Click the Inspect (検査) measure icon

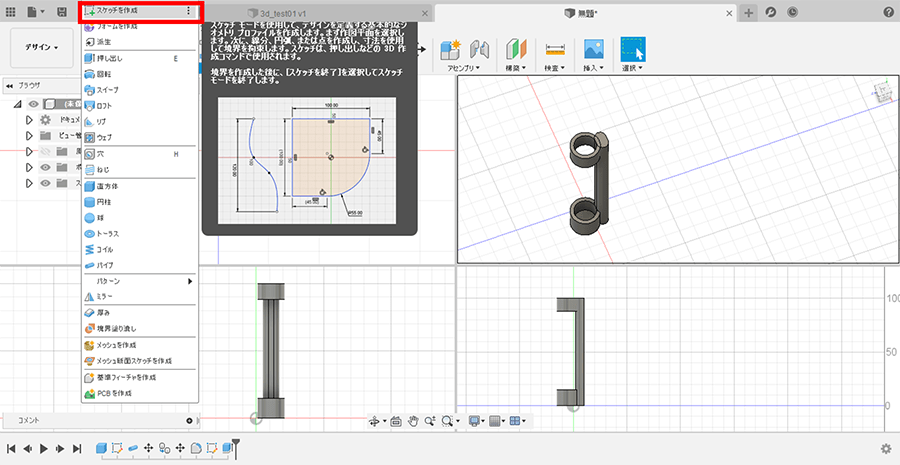[x=554, y=49]
